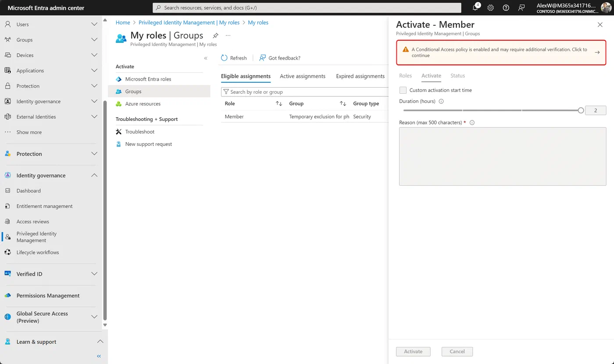
Task: Select the Eligible assignments tab
Action: (246, 76)
